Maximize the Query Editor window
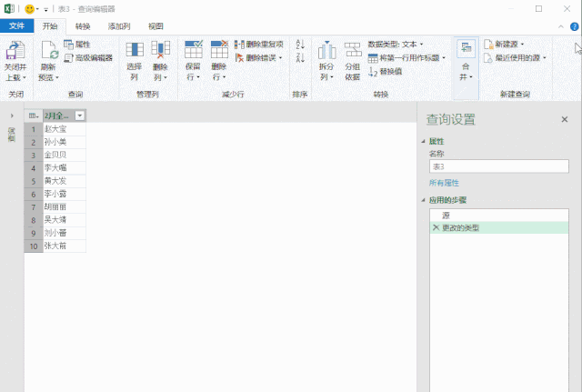582x392 pixels. [x=538, y=9]
